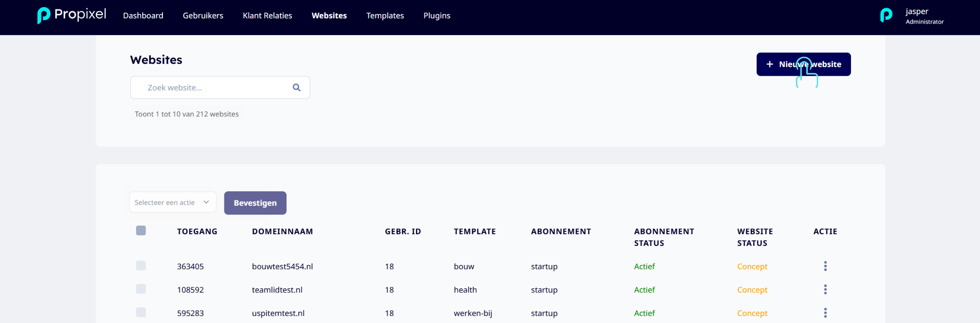The image size is (980, 323).
Task: Expand the 'Selecteer een actie' dropdown
Action: (x=173, y=202)
